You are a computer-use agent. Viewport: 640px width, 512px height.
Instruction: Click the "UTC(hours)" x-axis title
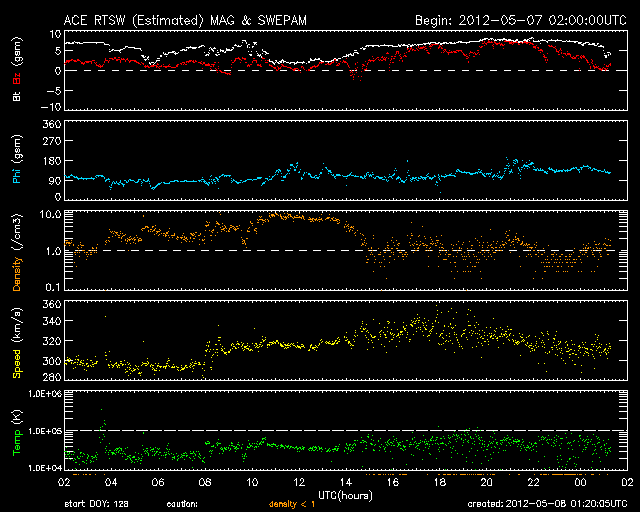coord(345,495)
